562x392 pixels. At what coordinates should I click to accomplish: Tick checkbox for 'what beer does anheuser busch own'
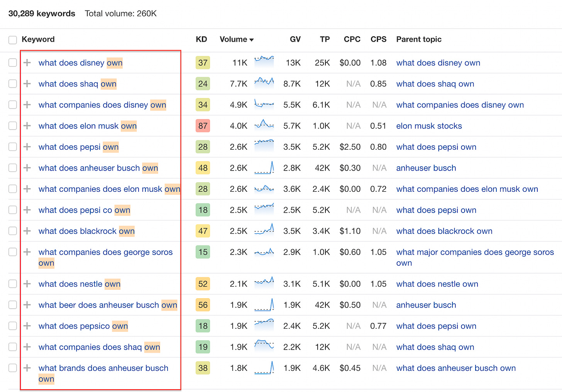point(13,305)
